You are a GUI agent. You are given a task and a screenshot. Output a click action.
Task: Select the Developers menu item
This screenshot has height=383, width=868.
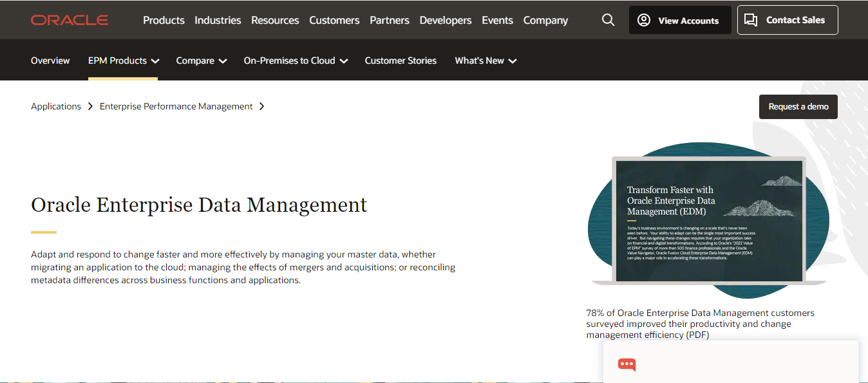pos(446,20)
